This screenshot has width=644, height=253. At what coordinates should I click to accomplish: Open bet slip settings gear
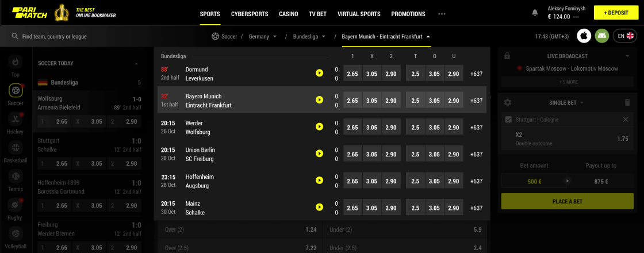(x=508, y=102)
